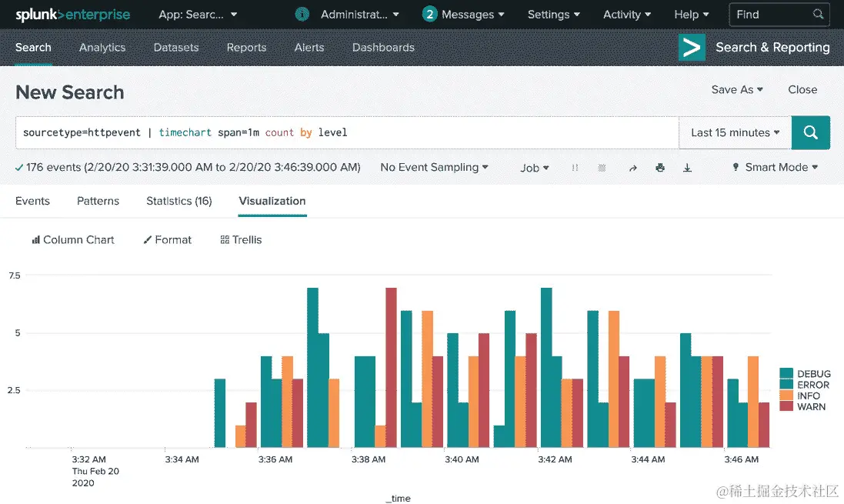Open the Save As dropdown
844x504 pixels.
(737, 90)
